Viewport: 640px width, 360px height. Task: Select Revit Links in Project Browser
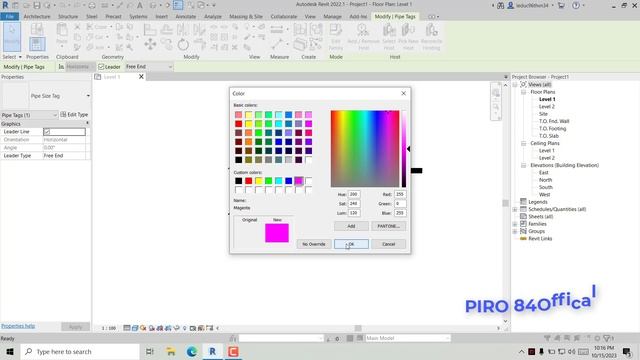point(540,239)
